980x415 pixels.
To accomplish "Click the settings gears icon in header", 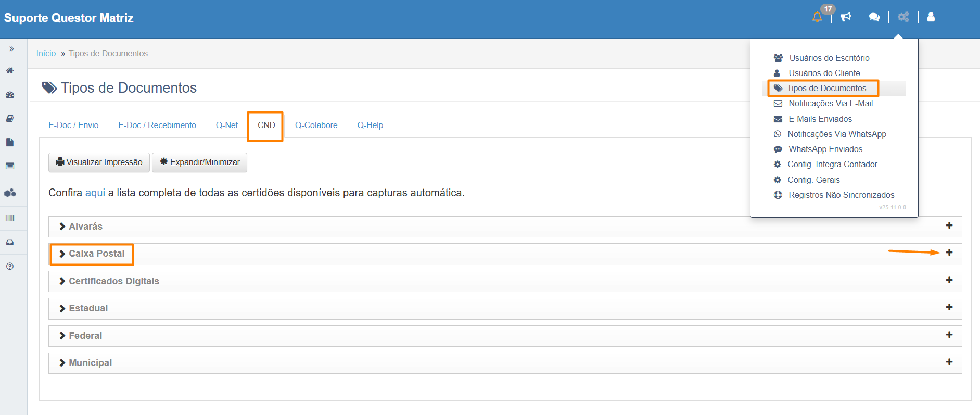I will (x=903, y=17).
